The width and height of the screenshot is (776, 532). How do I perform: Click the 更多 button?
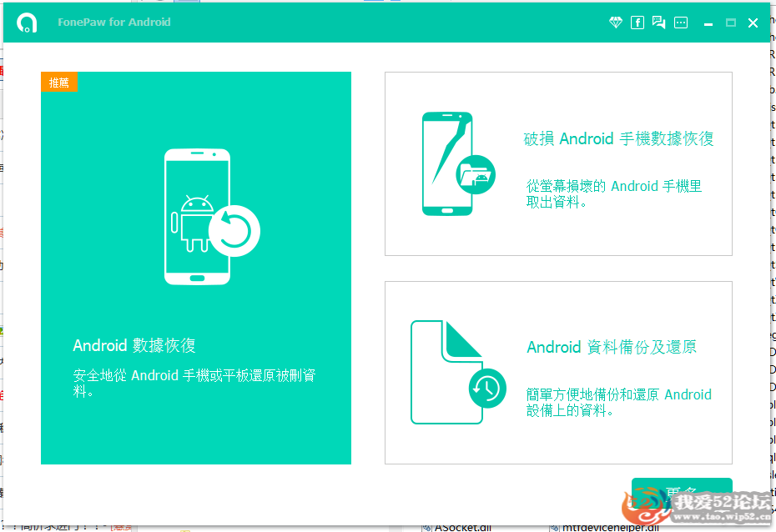[682, 493]
